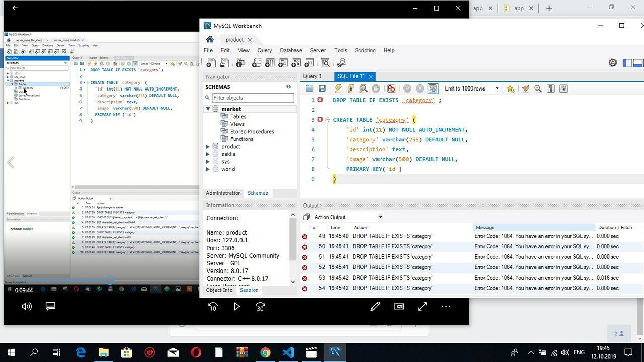
Task: Open the Scripting menu
Action: click(x=365, y=50)
